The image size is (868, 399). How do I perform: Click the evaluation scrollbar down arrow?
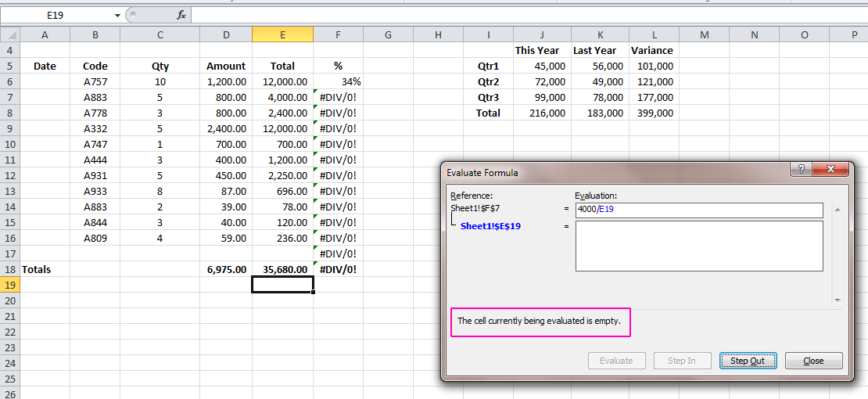click(838, 300)
